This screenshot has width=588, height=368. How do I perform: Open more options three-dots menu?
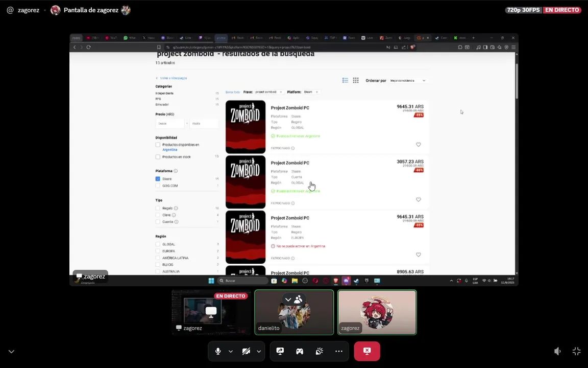pyautogui.click(x=338, y=351)
